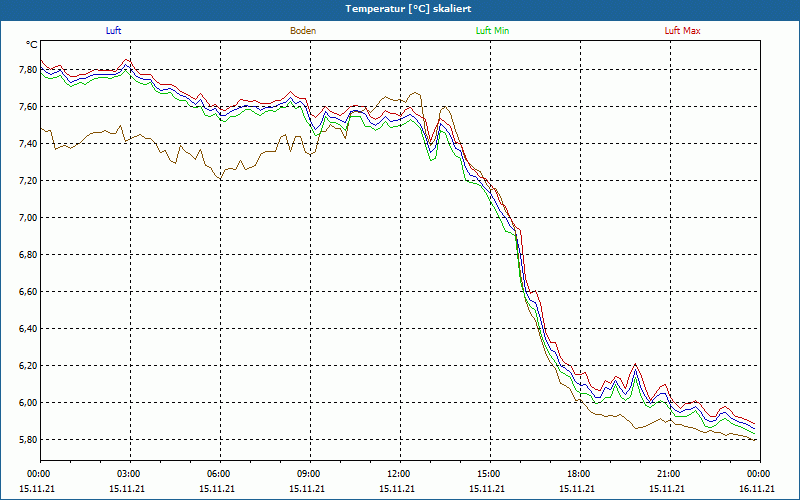Select the 6,40 y-axis value
800x500 pixels.
coord(28,329)
